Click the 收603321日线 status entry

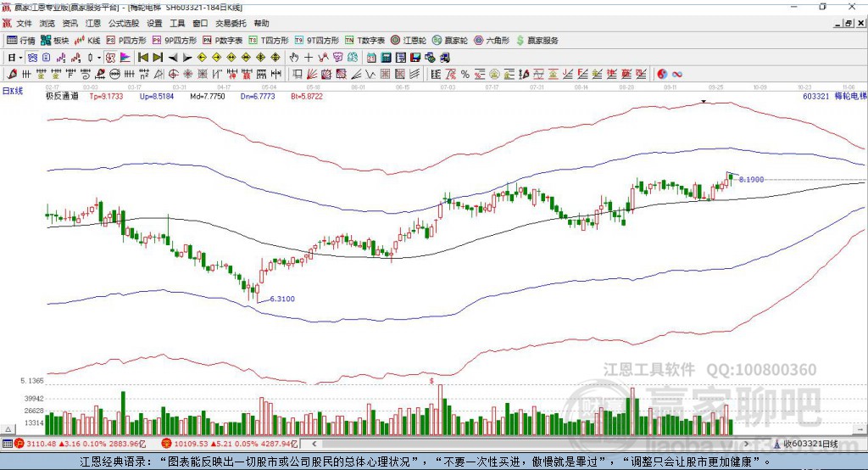806,444
